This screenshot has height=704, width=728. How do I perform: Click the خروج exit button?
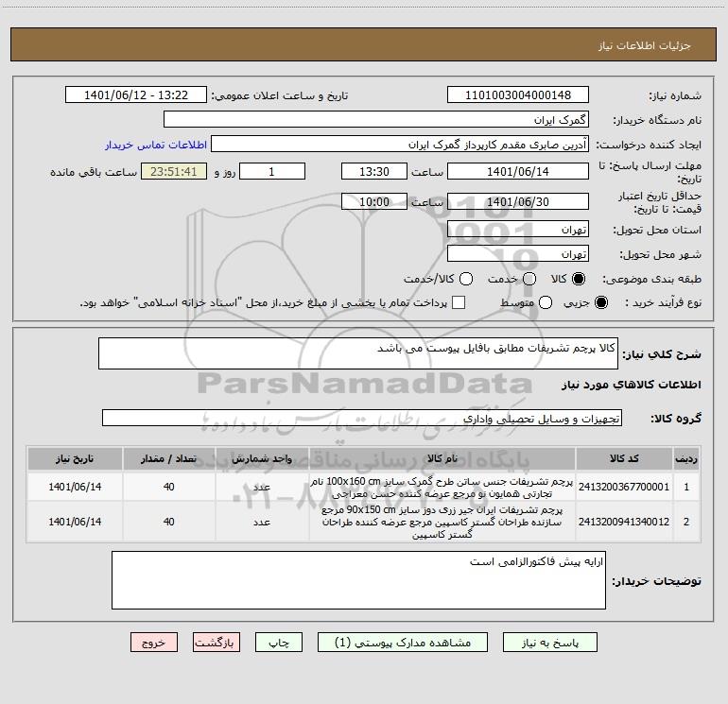click(154, 643)
